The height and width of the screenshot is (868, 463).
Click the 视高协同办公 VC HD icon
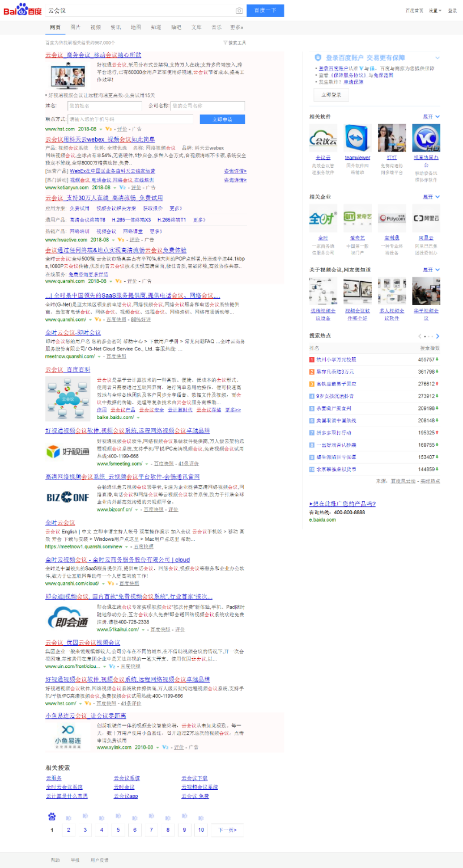426,138
